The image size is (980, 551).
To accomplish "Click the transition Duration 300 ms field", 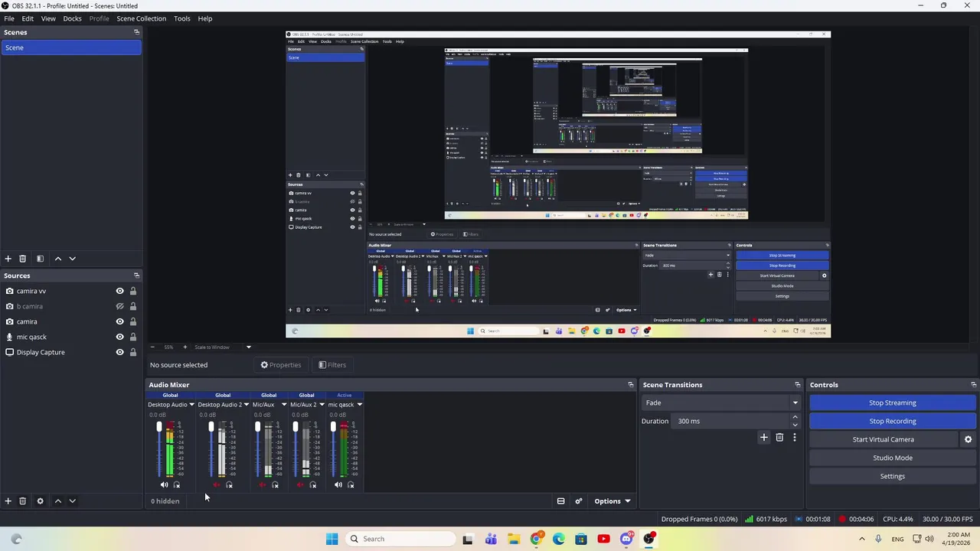I will (731, 421).
